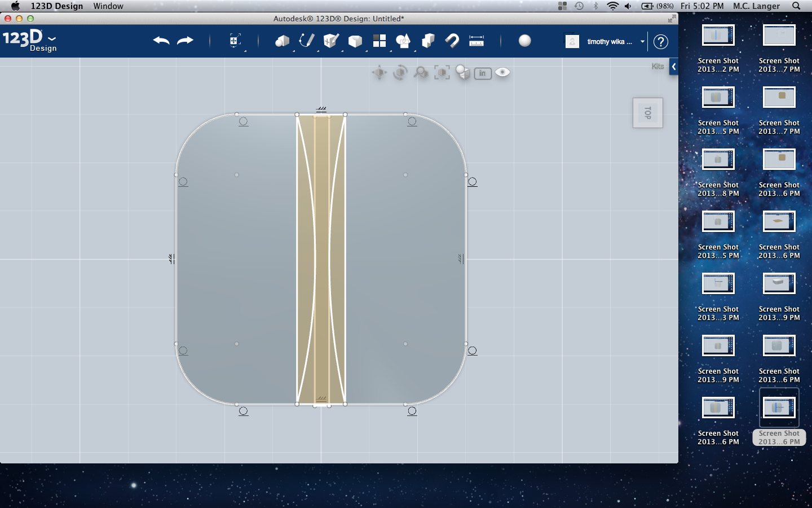Click the TOP view cube face
This screenshot has width=812, height=508.
tap(647, 113)
